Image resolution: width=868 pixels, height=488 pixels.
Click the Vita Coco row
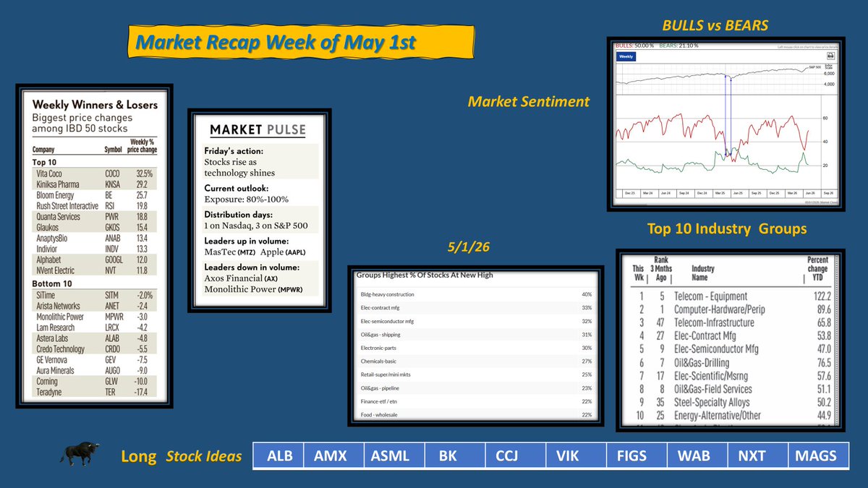click(93, 174)
